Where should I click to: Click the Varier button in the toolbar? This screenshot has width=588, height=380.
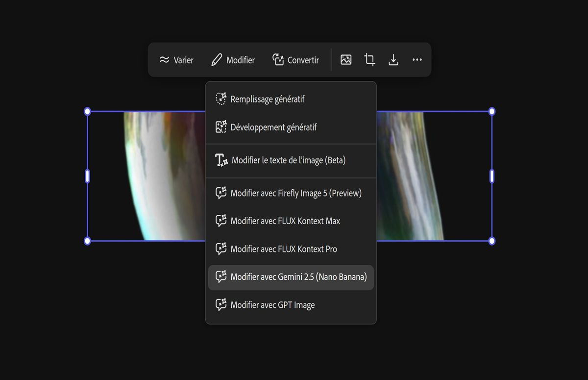[176, 60]
